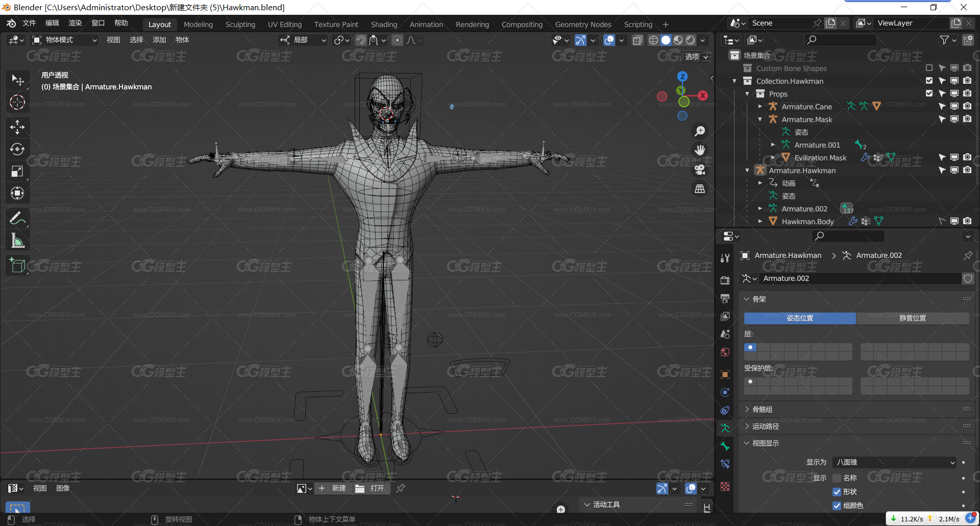Enable Custom Bone Shapes collection checkbox

[929, 68]
